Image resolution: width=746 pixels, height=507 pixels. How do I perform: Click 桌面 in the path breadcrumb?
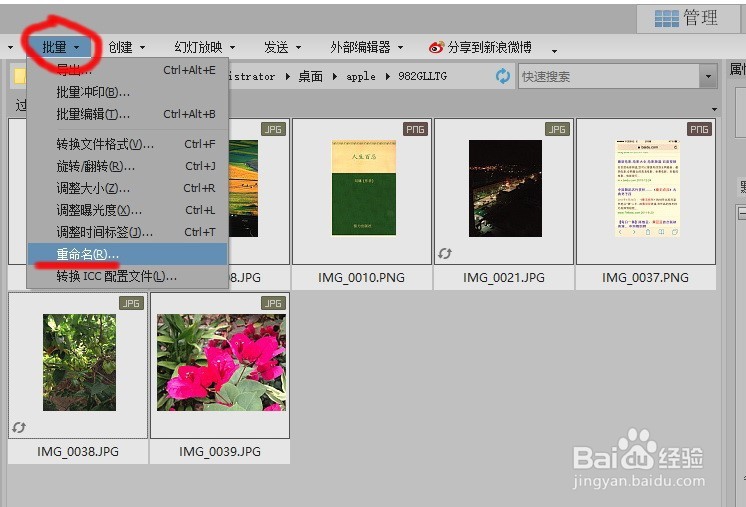[x=310, y=76]
